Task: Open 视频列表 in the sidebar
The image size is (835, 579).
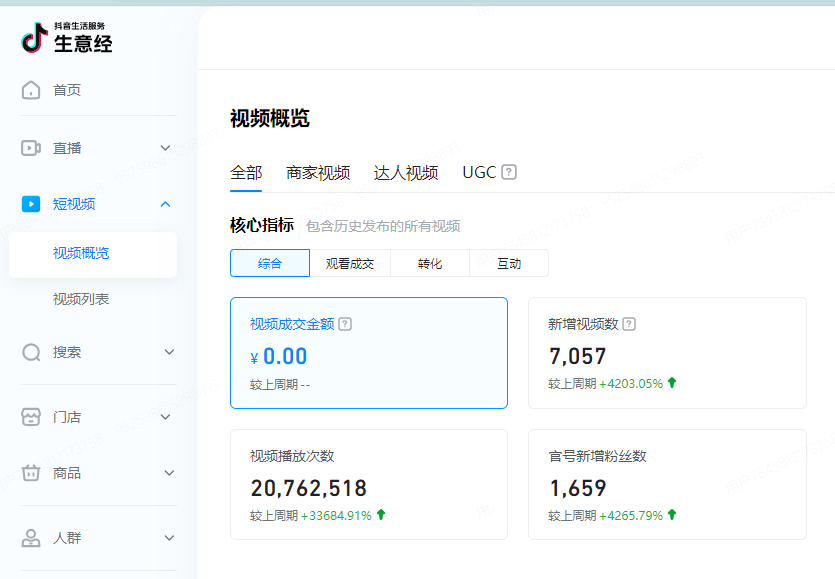Action: (x=81, y=299)
